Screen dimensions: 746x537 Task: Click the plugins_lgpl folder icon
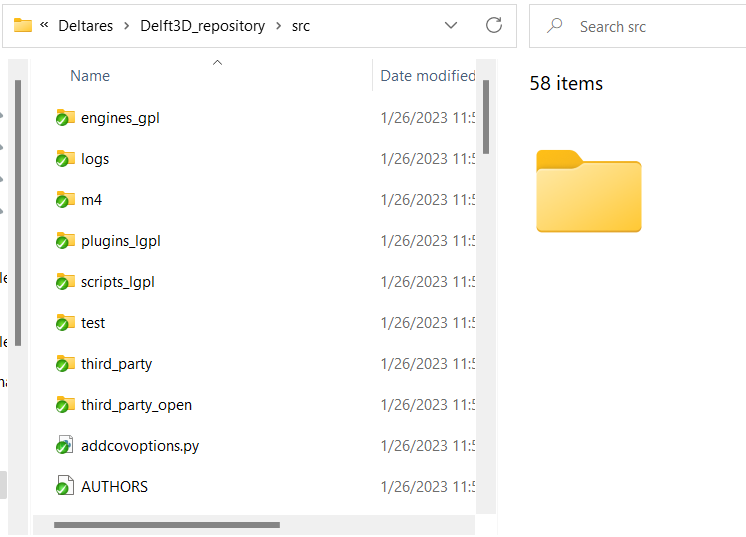pyautogui.click(x=65, y=241)
